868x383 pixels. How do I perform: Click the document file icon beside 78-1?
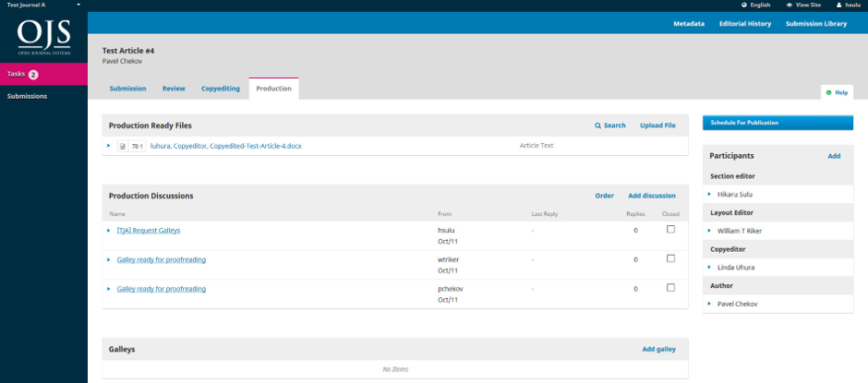point(122,146)
